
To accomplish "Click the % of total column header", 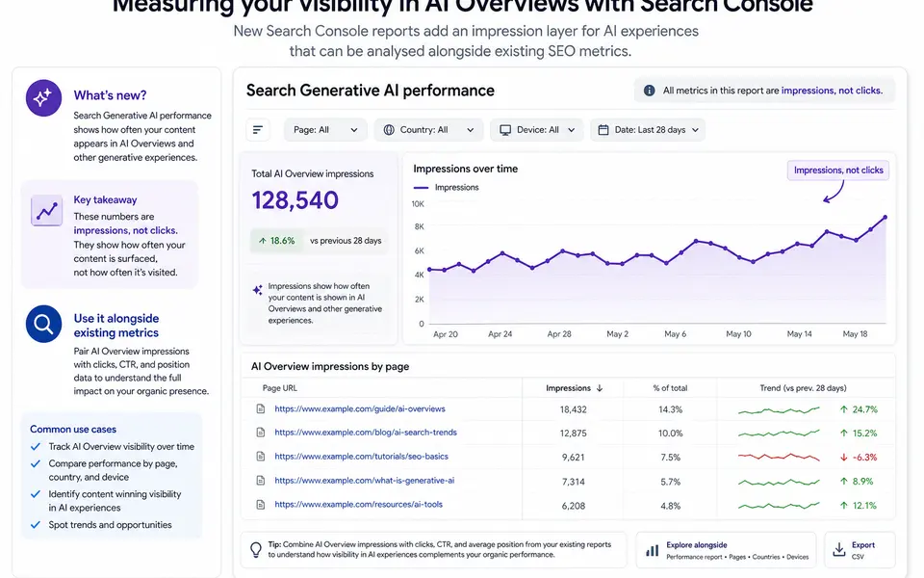I will (670, 388).
